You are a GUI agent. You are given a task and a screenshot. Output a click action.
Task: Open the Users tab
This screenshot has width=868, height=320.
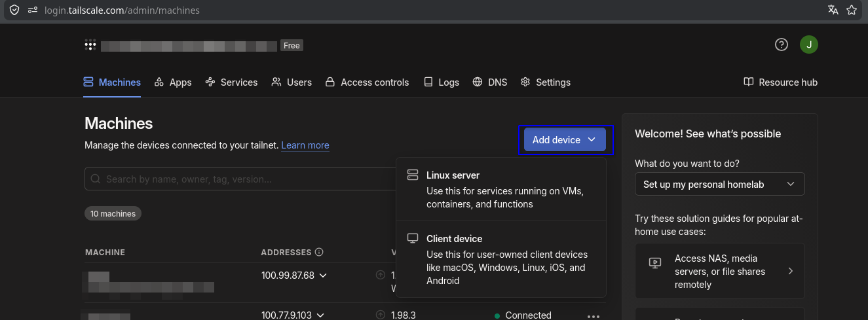(292, 82)
